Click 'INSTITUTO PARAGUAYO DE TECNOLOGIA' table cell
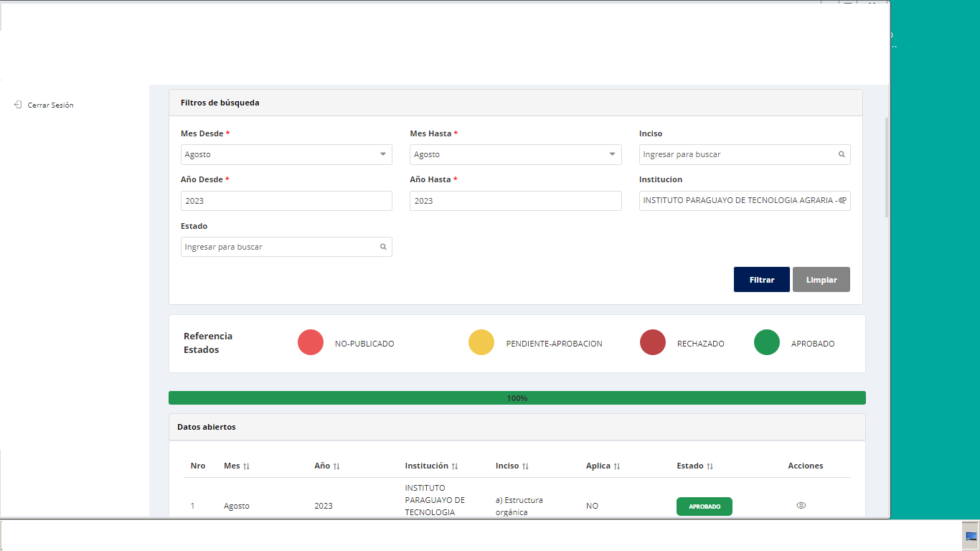The height and width of the screenshot is (551, 980). pyautogui.click(x=435, y=500)
